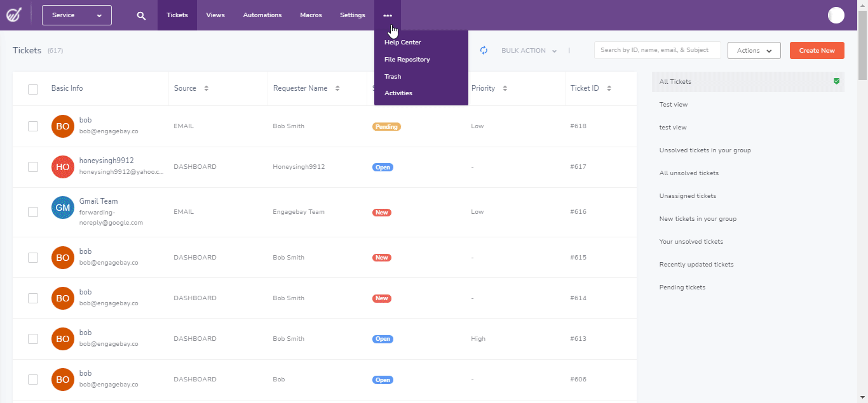Open the user profile avatar

[836, 15]
